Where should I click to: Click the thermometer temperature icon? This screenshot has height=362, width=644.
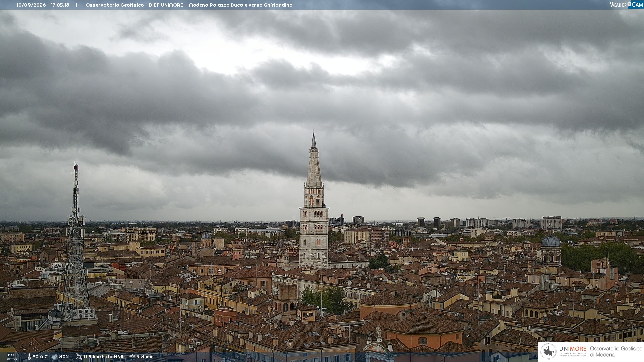(29, 357)
